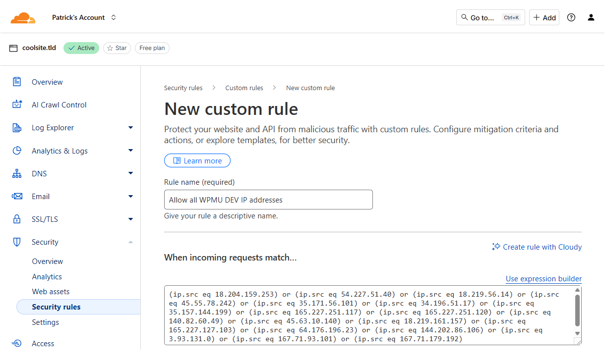Open the help question mark icon
This screenshot has width=605, height=364.
[x=571, y=17]
